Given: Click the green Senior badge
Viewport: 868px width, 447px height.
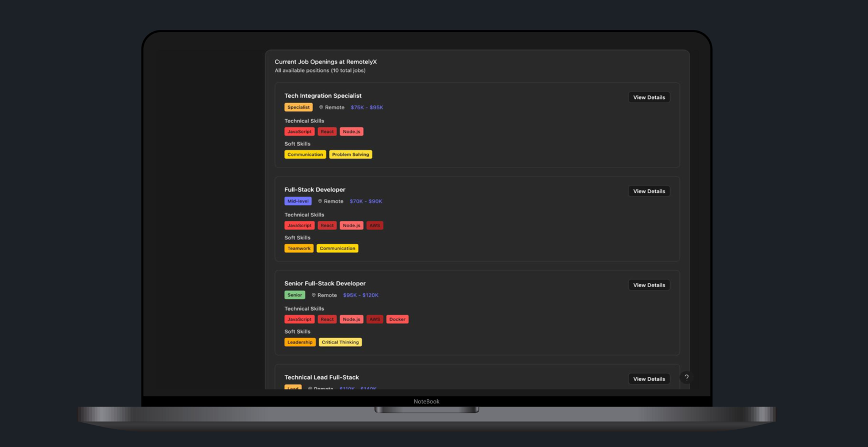Looking at the screenshot, I should point(295,295).
